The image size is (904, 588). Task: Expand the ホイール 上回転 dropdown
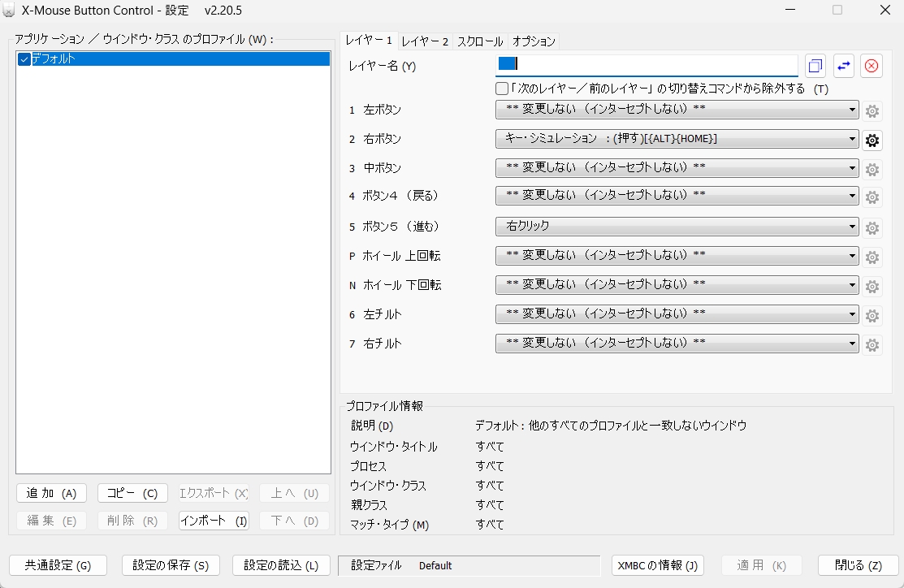pyautogui.click(x=677, y=256)
